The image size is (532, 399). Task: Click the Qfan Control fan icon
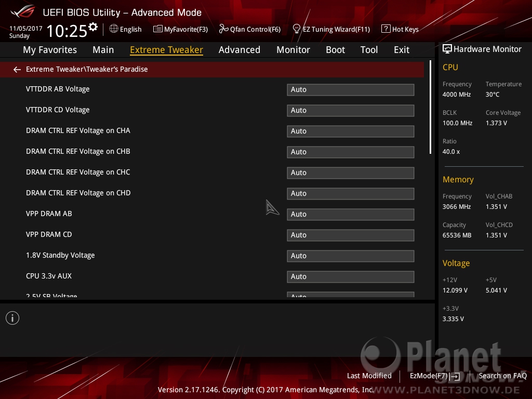tap(223, 29)
